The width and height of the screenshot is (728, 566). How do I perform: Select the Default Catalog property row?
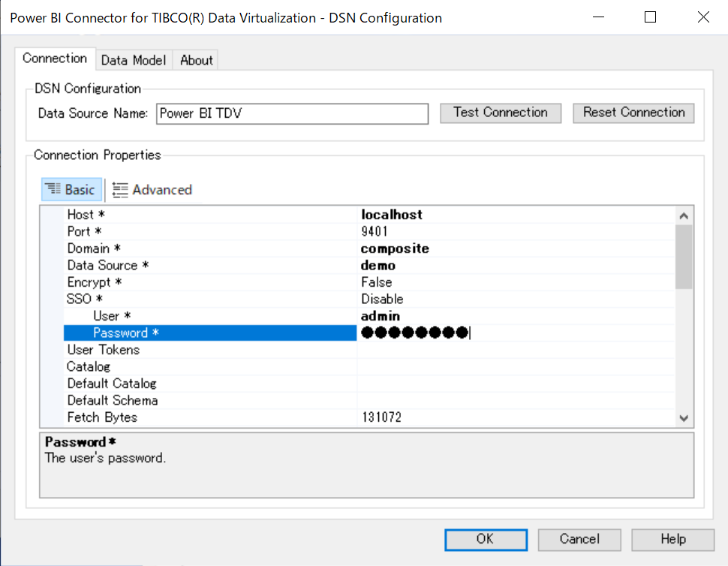tap(369, 384)
